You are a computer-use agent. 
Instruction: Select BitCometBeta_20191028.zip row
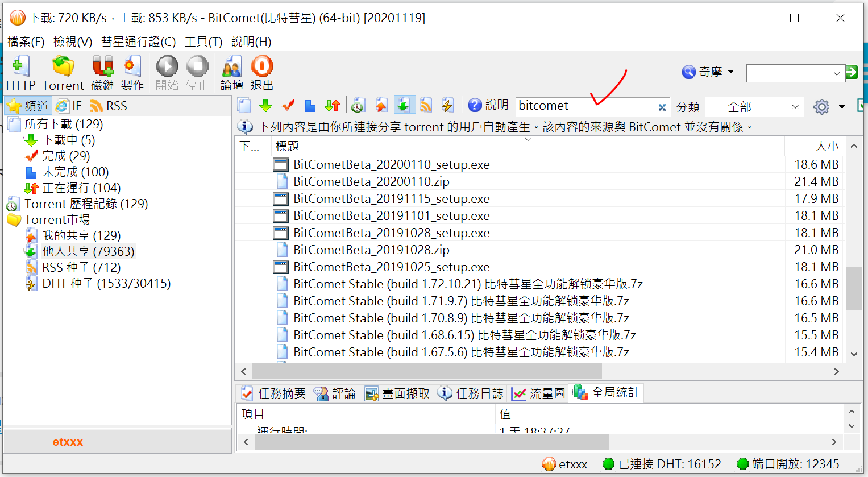(x=539, y=250)
